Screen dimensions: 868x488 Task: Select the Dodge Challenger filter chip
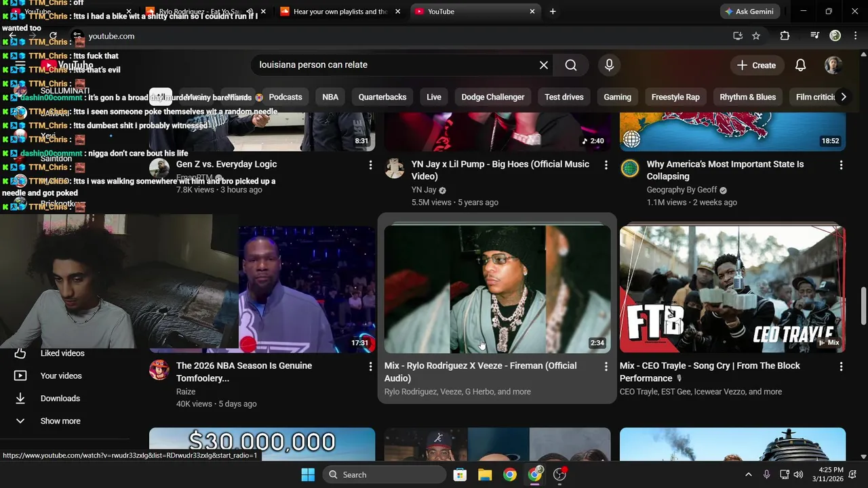pos(493,97)
